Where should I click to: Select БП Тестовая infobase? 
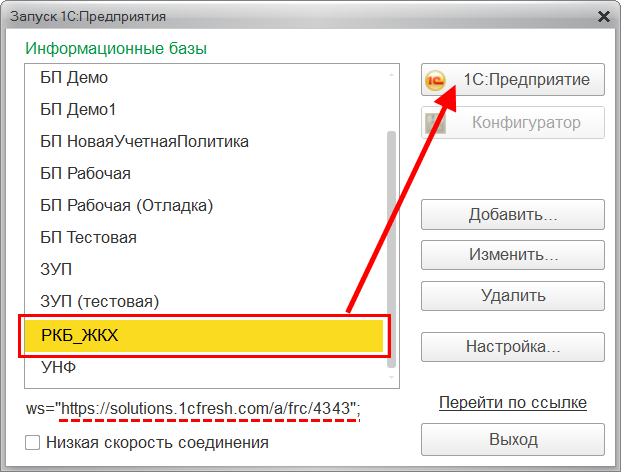pos(206,238)
